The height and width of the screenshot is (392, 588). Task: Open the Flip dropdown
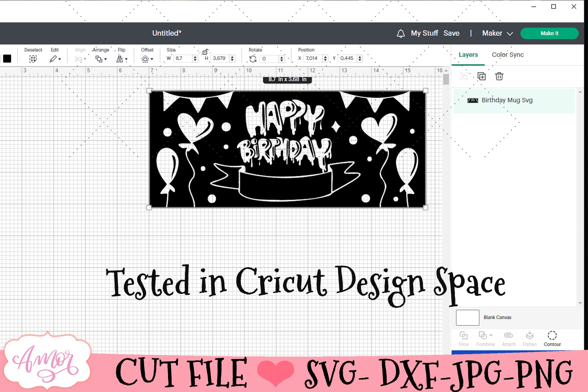(122, 59)
